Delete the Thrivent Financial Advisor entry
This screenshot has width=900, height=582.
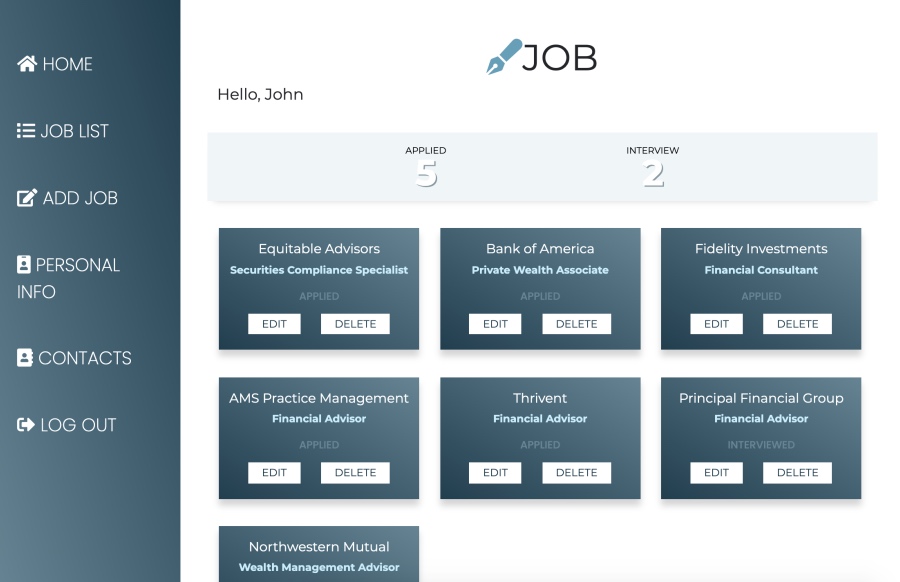pos(576,472)
